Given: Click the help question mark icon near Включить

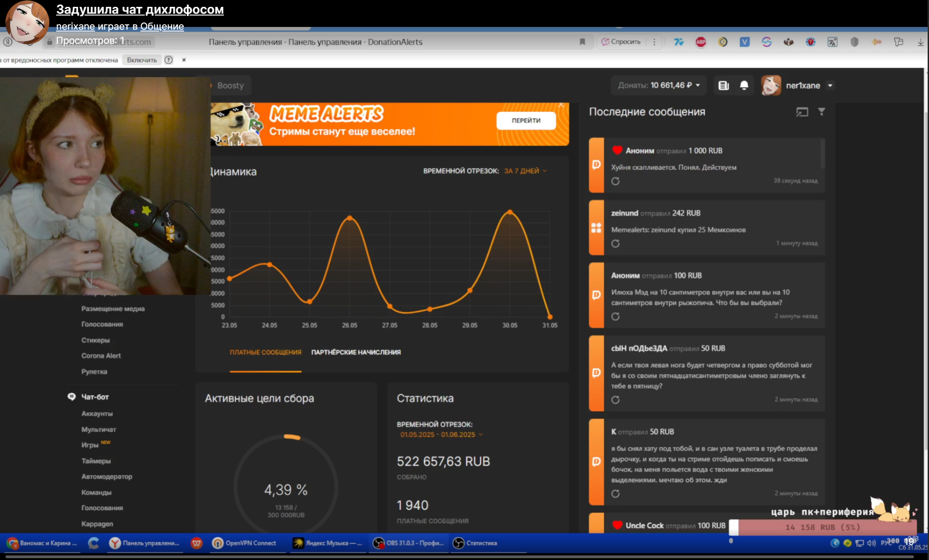Looking at the screenshot, I should [x=169, y=60].
